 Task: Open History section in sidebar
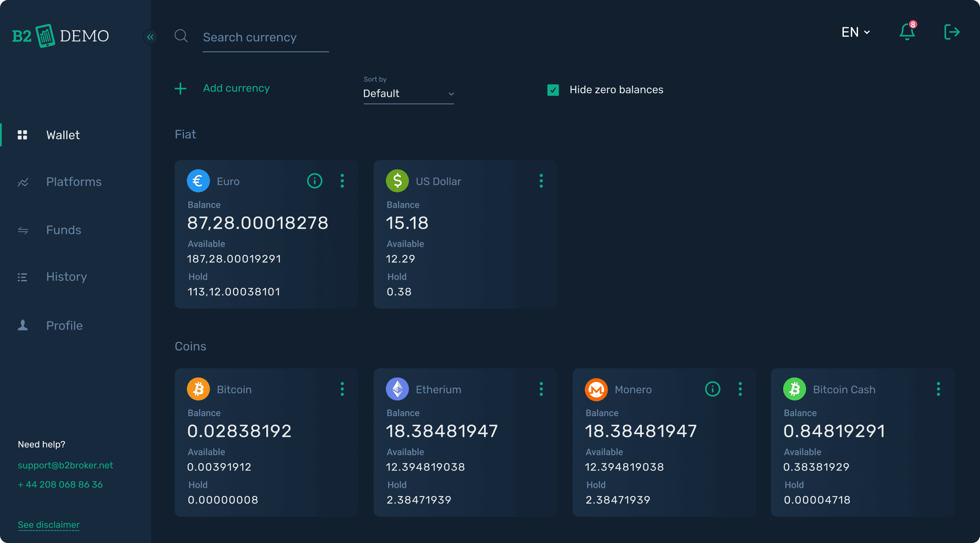66,277
